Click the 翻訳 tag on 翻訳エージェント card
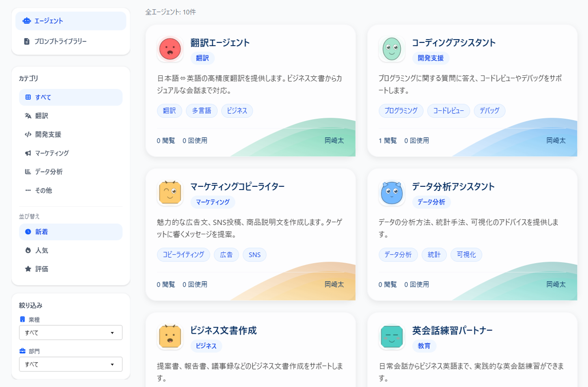The image size is (588, 387). click(169, 110)
